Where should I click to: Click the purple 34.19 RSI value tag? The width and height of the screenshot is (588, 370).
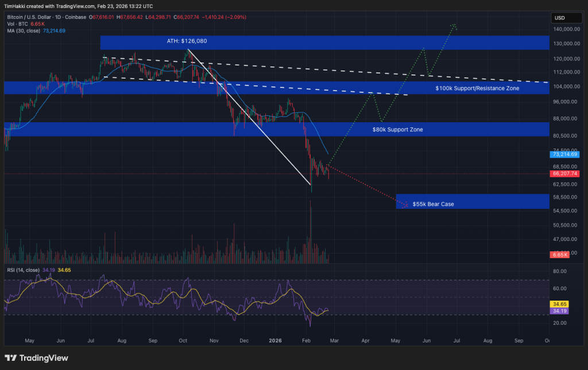(559, 310)
